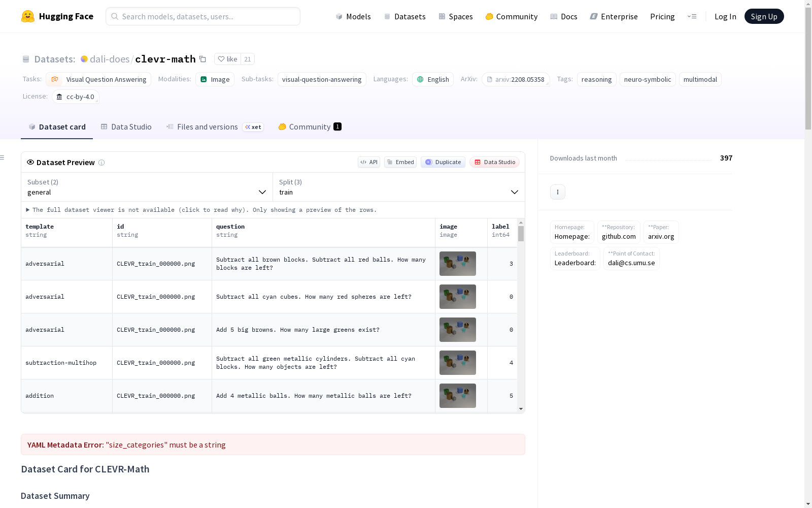Click the table scrollbar down arrow
Image resolution: width=812 pixels, height=508 pixels.
[521, 409]
